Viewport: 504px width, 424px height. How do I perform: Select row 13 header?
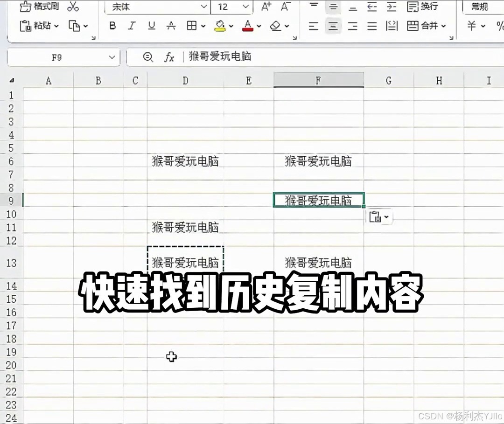point(11,263)
